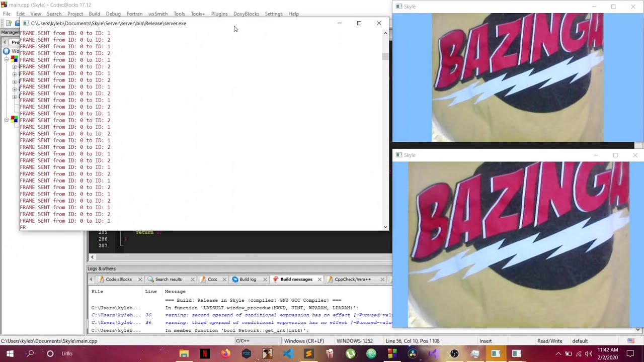Screen dimensions: 644x362
Task: Click the volume speaker tray icon
Action: (x=589, y=354)
